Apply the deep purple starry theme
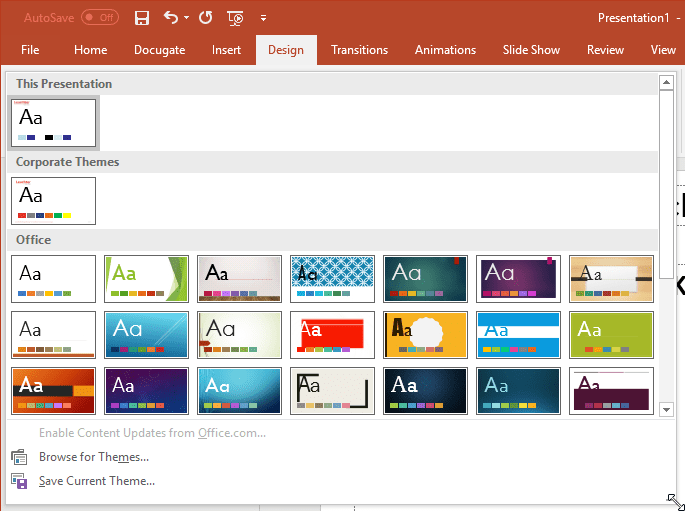 pyautogui.click(x=146, y=391)
